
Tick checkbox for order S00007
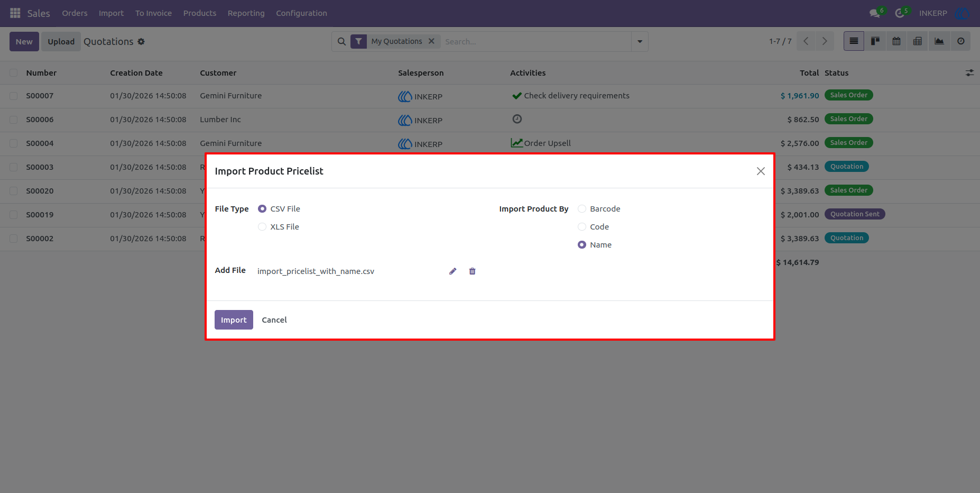(14, 96)
